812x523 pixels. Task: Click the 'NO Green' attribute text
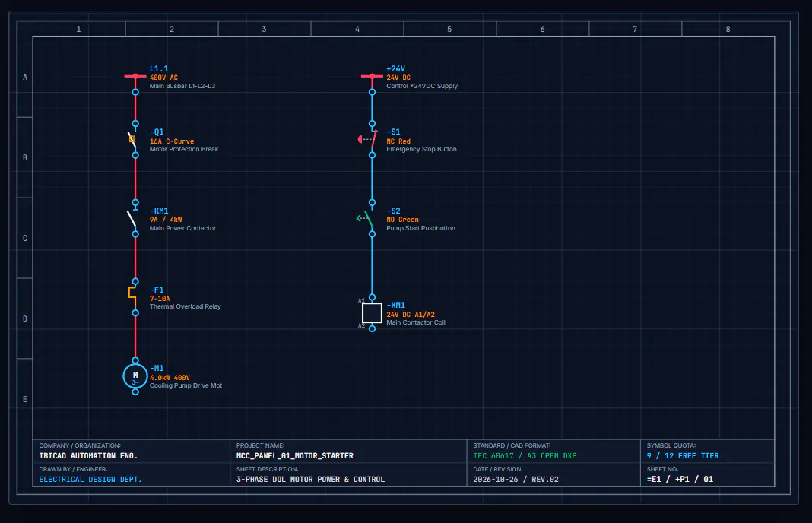coord(402,220)
